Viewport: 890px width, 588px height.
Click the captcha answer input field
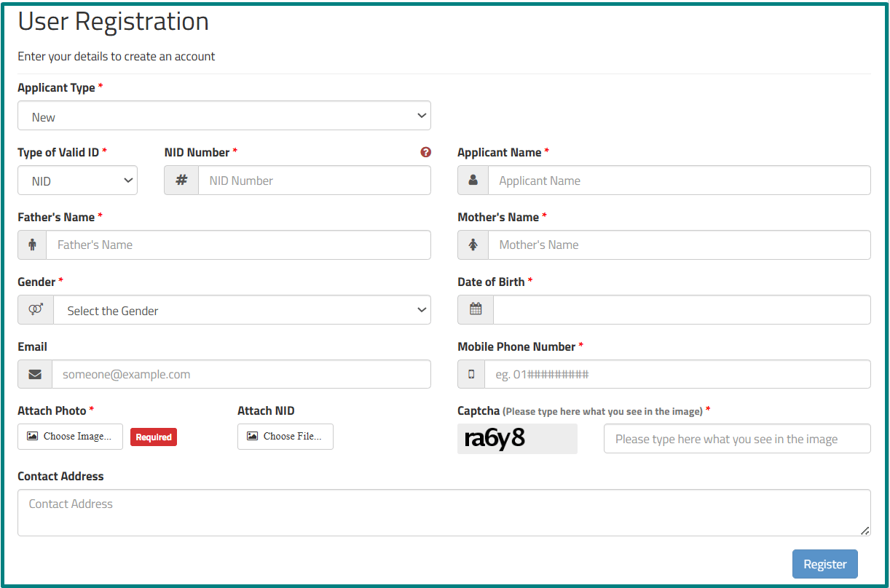click(736, 438)
